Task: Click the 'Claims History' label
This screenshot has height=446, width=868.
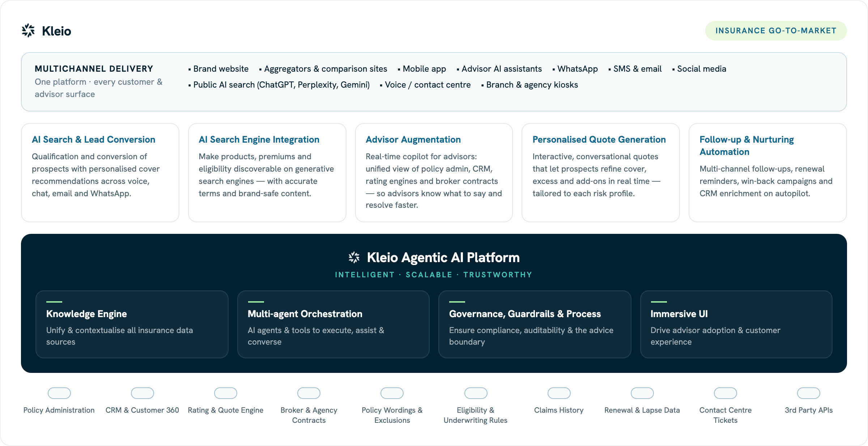Action: (x=559, y=410)
